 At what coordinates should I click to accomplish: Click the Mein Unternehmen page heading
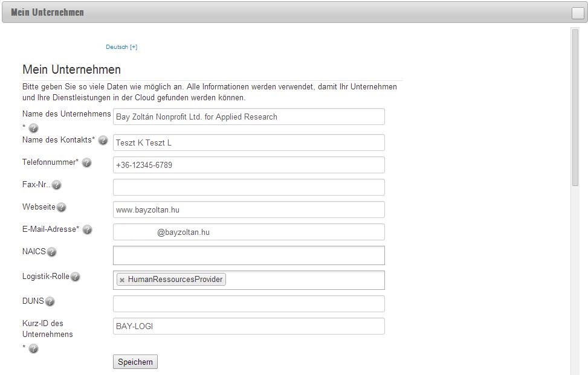pos(72,69)
